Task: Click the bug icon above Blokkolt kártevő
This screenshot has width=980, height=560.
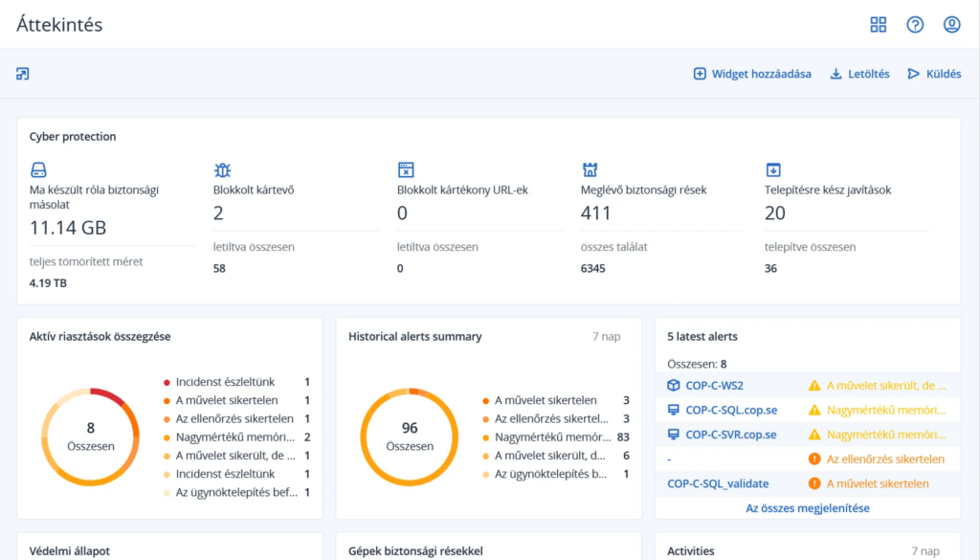Action: pos(222,169)
